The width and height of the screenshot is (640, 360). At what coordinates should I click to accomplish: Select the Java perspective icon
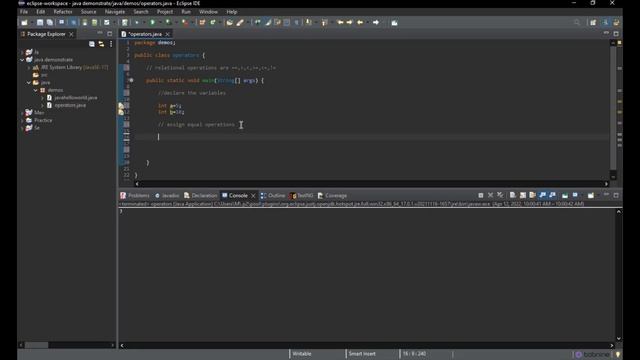click(x=605, y=22)
